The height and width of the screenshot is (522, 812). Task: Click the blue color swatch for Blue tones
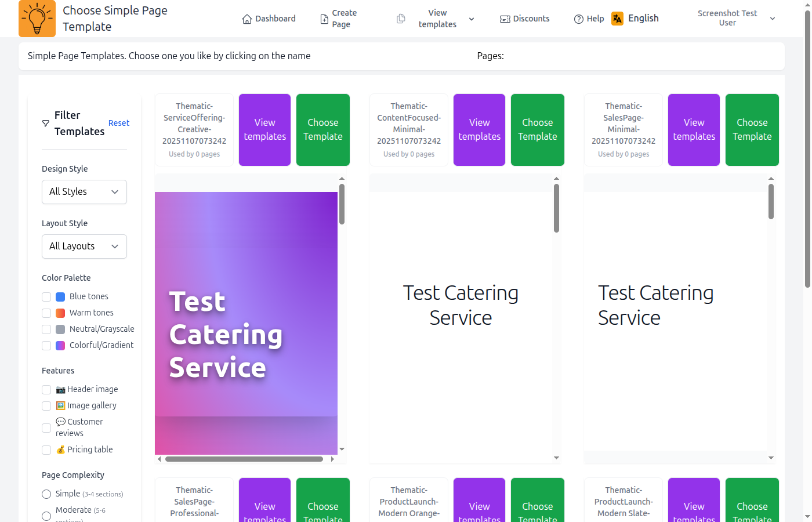coord(60,297)
